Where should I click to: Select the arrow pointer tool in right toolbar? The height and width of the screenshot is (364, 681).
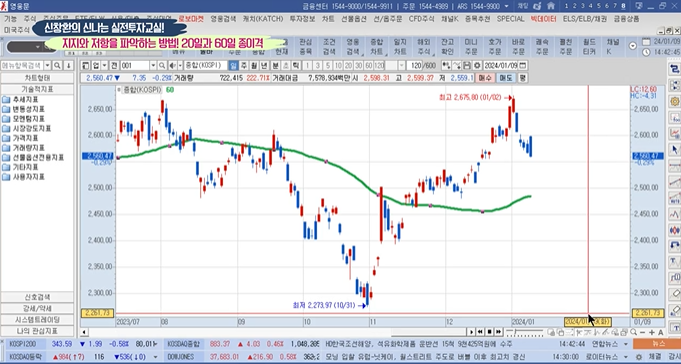[x=674, y=150]
